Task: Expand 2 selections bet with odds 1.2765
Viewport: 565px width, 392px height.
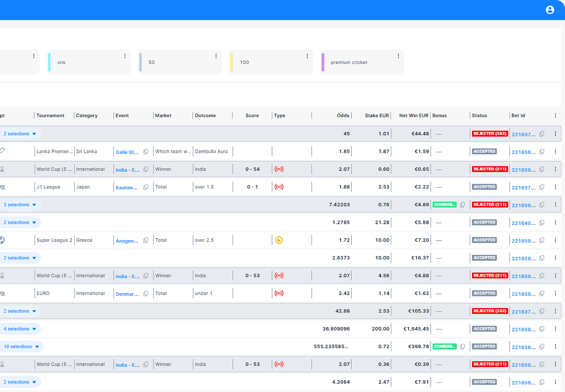Action: (x=20, y=223)
